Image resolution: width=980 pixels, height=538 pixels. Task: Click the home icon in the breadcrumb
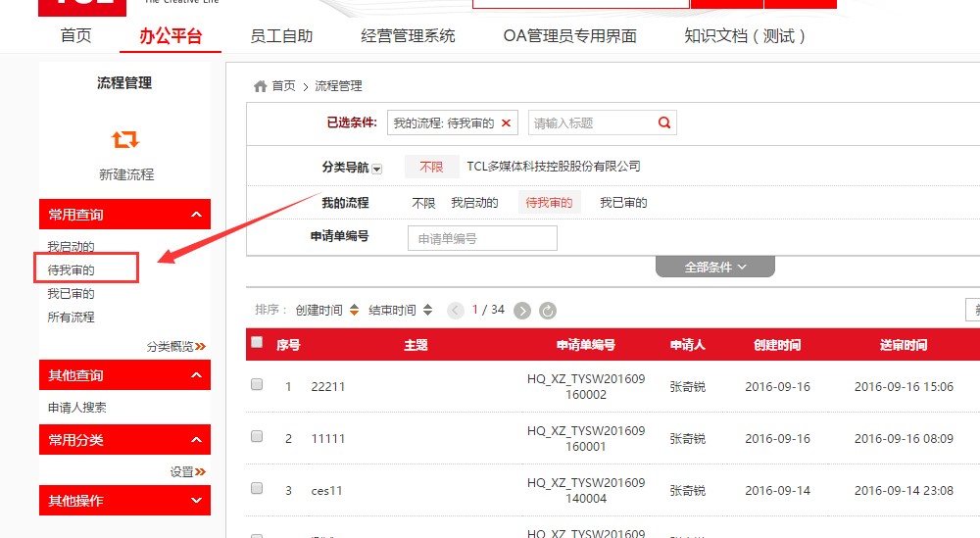pos(260,86)
